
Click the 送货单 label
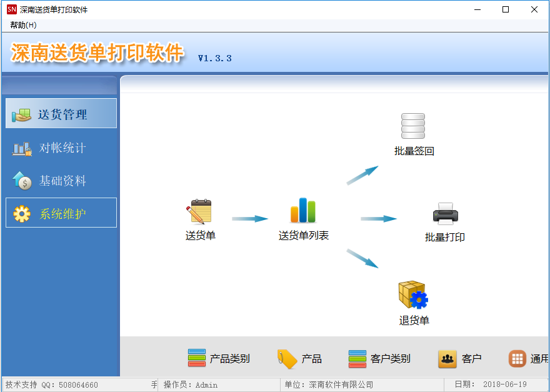[200, 236]
